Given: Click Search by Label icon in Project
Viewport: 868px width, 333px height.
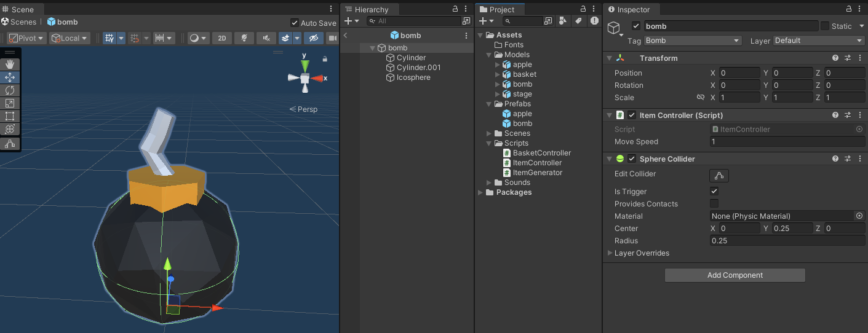Looking at the screenshot, I should [x=578, y=21].
